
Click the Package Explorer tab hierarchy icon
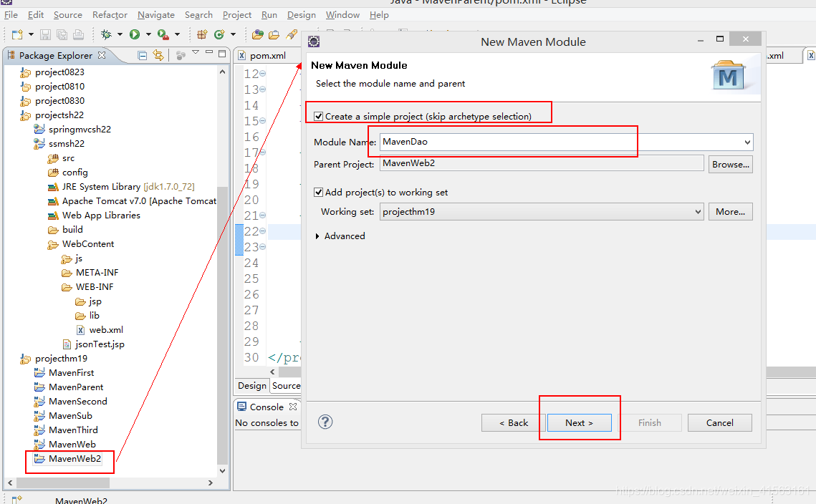click(x=11, y=55)
